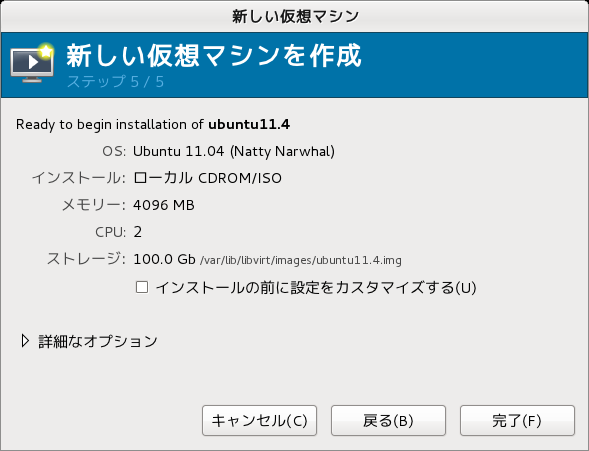
Task: Click the 新しい仮想マシン window title bar
Action: (x=294, y=16)
